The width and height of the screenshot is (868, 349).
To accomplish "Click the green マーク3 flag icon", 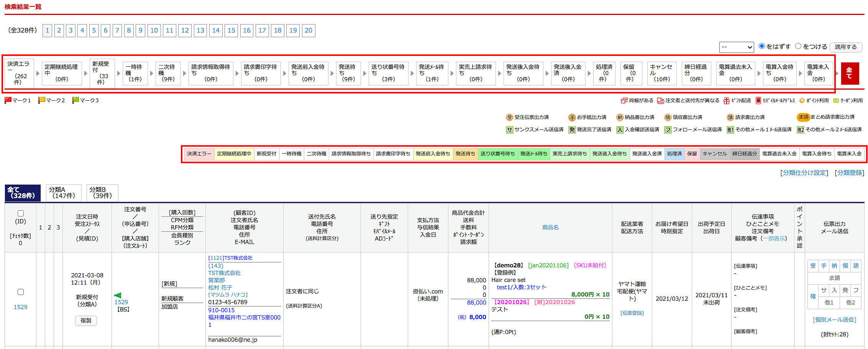I will click(76, 100).
